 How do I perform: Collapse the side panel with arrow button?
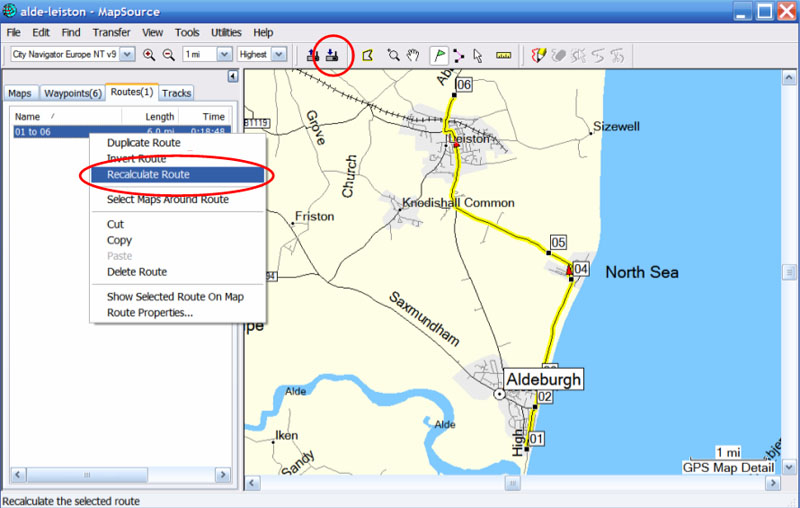click(x=233, y=77)
